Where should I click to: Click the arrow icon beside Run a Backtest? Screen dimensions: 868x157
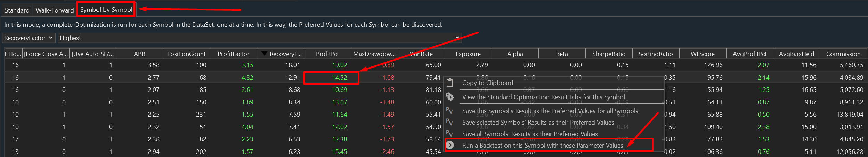pos(450,145)
